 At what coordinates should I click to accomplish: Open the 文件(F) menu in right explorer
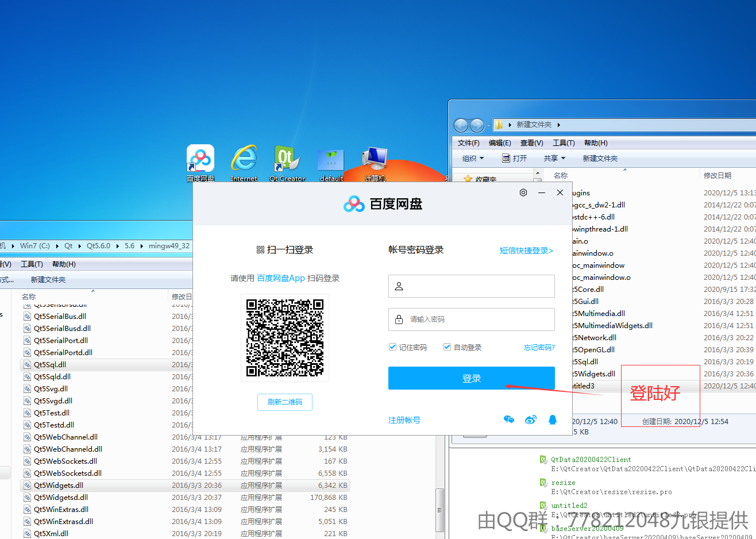click(469, 143)
